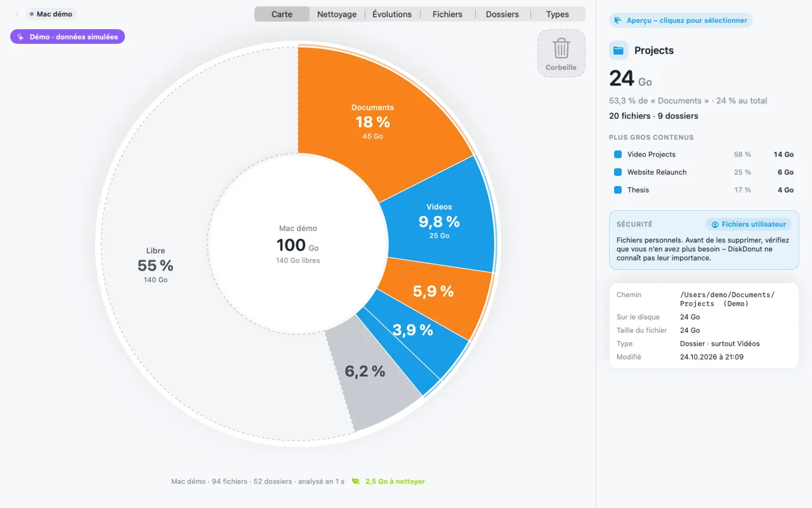
Task: Click the blue swatch beside Website Relaunch
Action: click(x=618, y=172)
